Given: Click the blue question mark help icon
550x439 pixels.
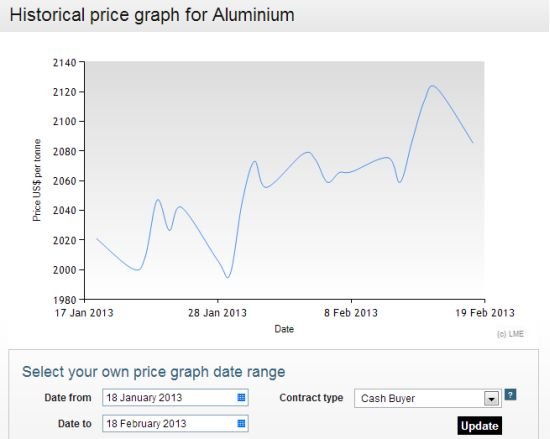Looking at the screenshot, I should [x=510, y=395].
